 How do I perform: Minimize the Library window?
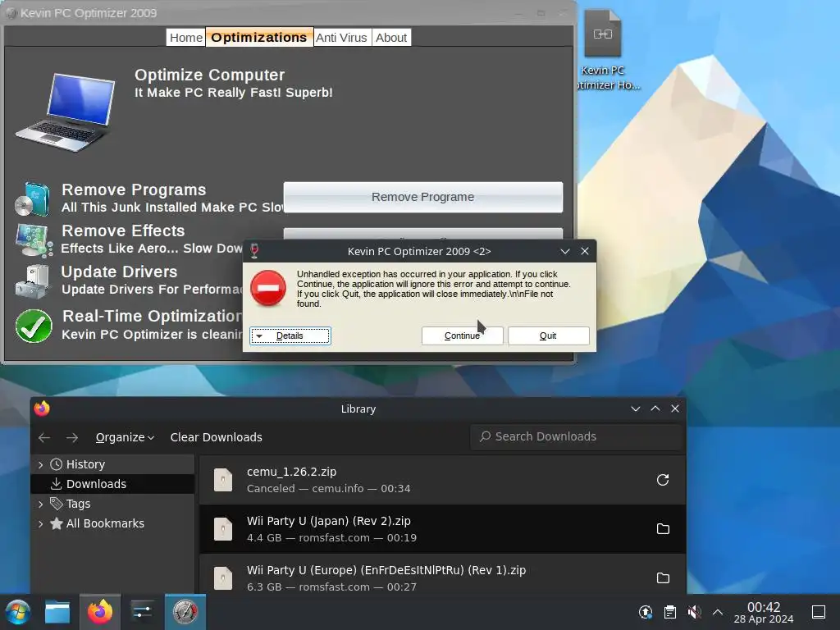636,409
